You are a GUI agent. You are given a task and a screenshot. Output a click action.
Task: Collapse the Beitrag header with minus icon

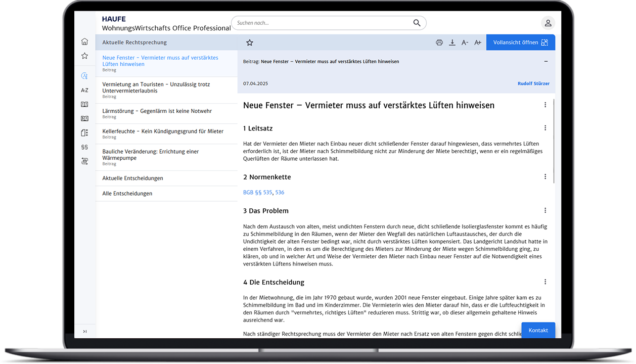[x=546, y=61]
